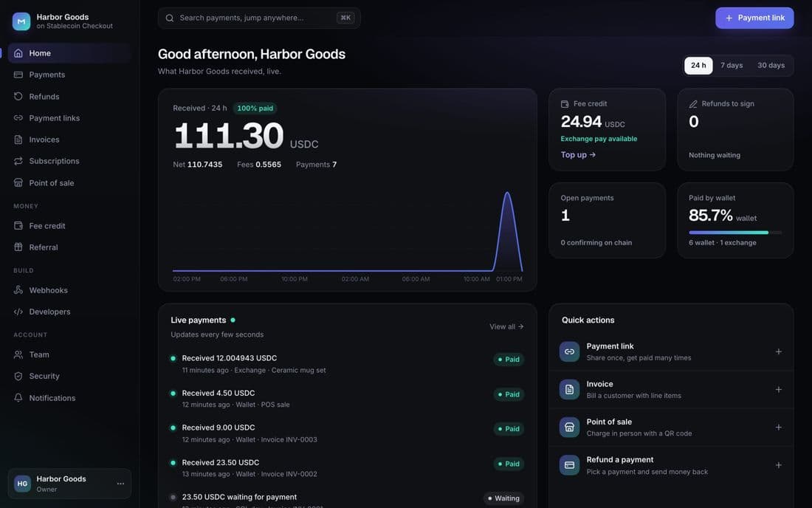Expand Payment link quick action plus
Image resolution: width=812 pixels, height=508 pixels.
778,351
